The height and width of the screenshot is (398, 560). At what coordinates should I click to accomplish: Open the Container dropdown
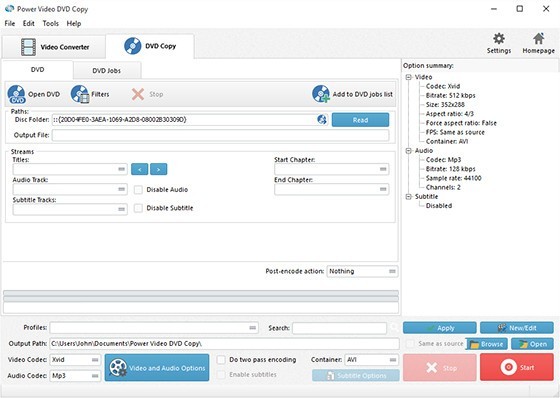[x=371, y=360]
